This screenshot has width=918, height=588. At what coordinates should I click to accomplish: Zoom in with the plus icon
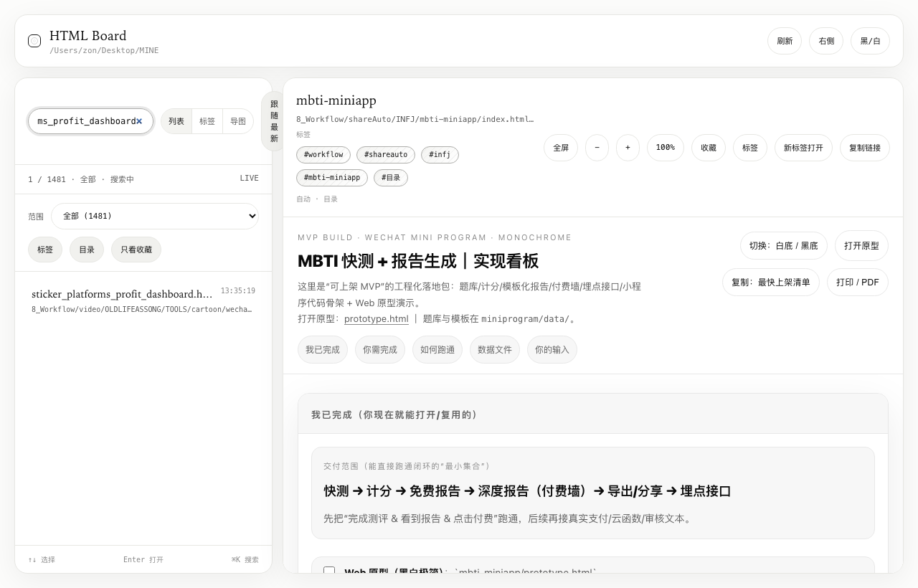pyautogui.click(x=628, y=148)
